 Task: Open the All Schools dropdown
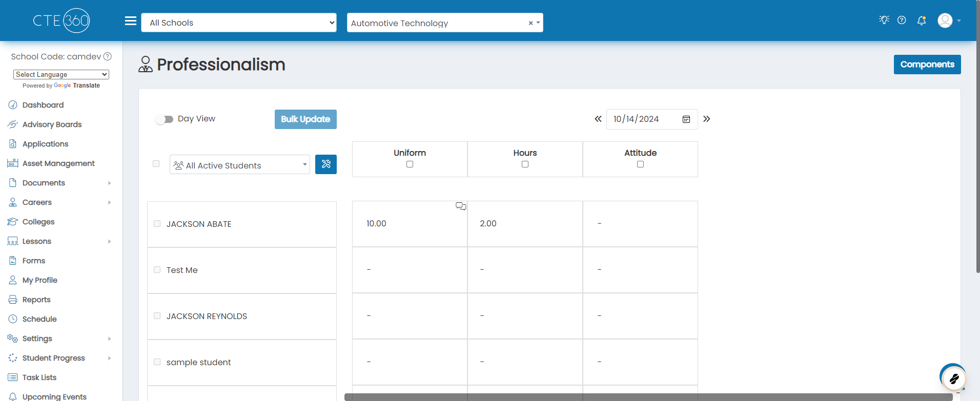tap(239, 23)
